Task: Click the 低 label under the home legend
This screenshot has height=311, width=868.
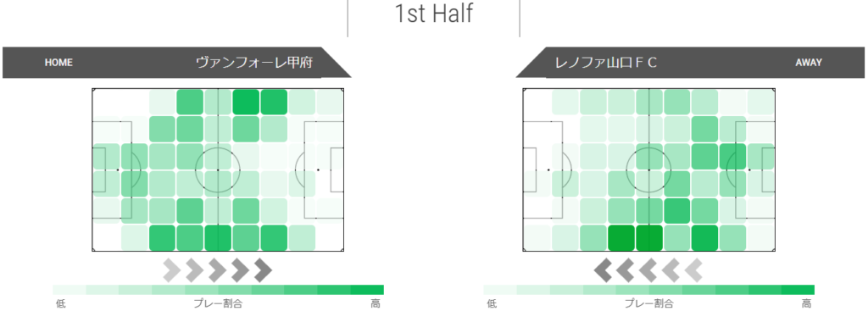Action: point(60,304)
